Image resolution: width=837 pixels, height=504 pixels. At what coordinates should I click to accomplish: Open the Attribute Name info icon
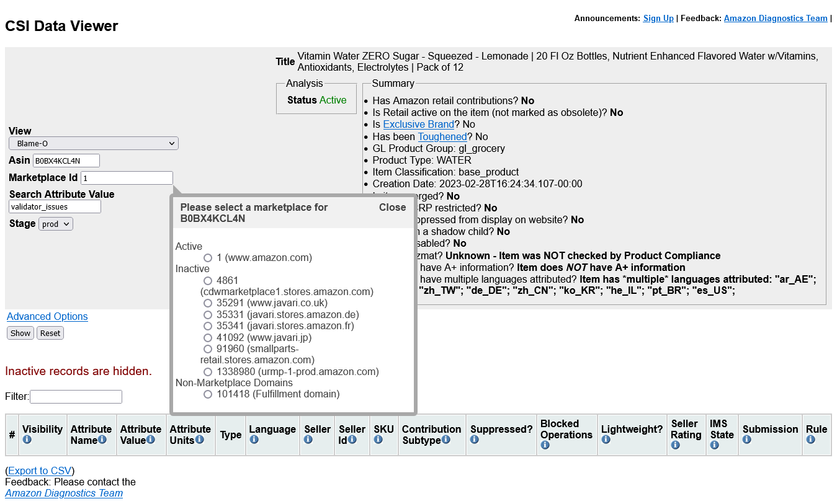pyautogui.click(x=102, y=440)
